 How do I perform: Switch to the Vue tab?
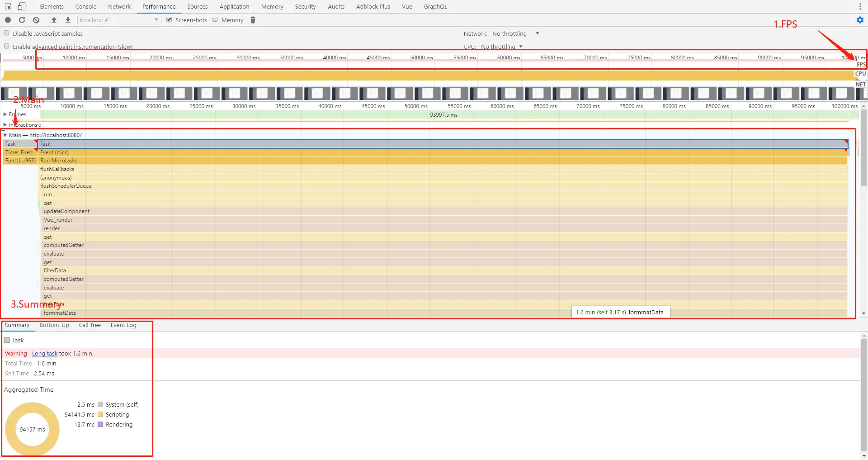(407, 6)
